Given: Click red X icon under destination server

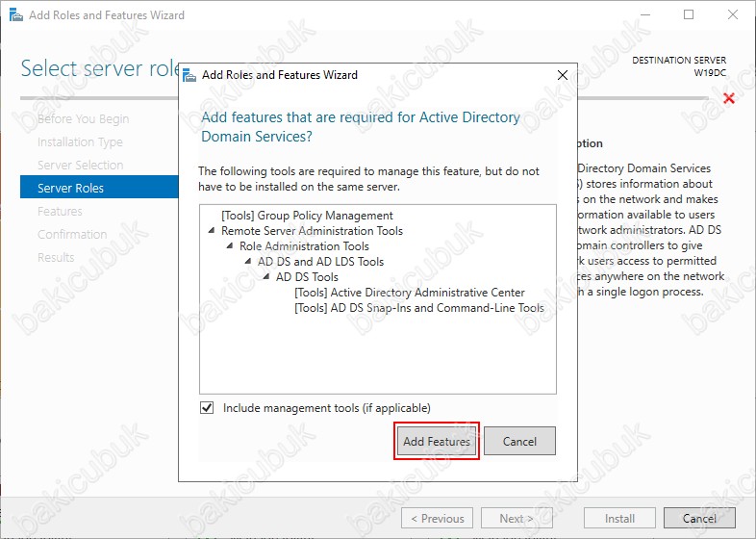Looking at the screenshot, I should click(x=729, y=98).
